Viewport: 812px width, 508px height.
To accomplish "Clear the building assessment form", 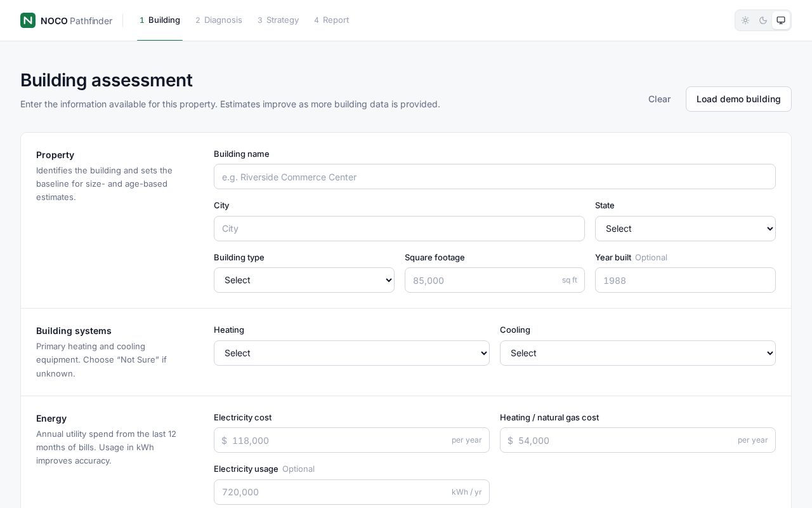I will pos(659,99).
